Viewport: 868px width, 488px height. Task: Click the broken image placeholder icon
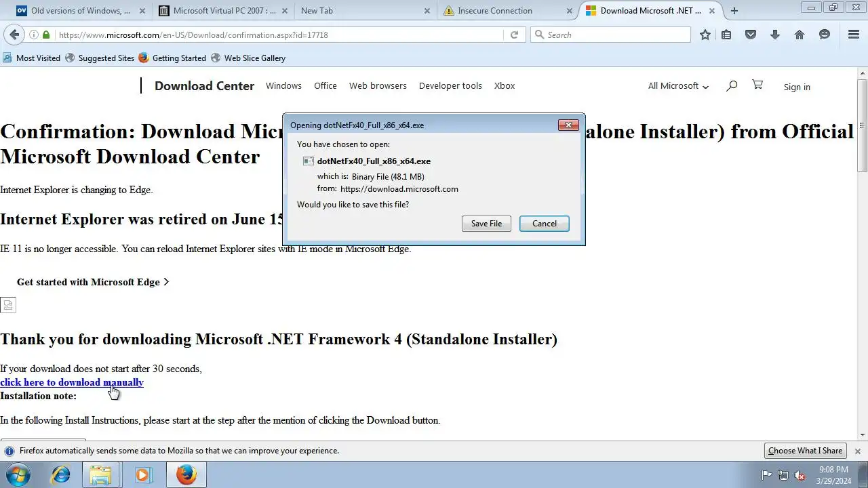click(7, 306)
